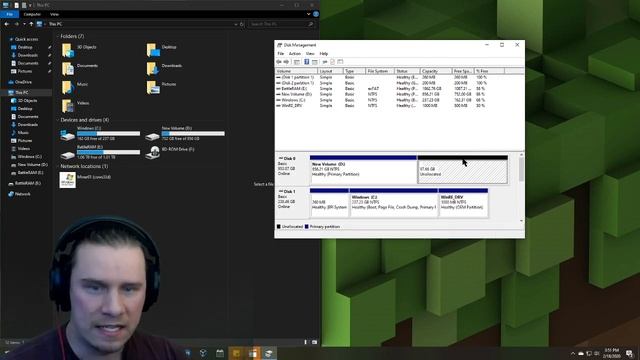640x360 pixels.
Task: Click Quick access in the navigation pane
Action: (26, 39)
